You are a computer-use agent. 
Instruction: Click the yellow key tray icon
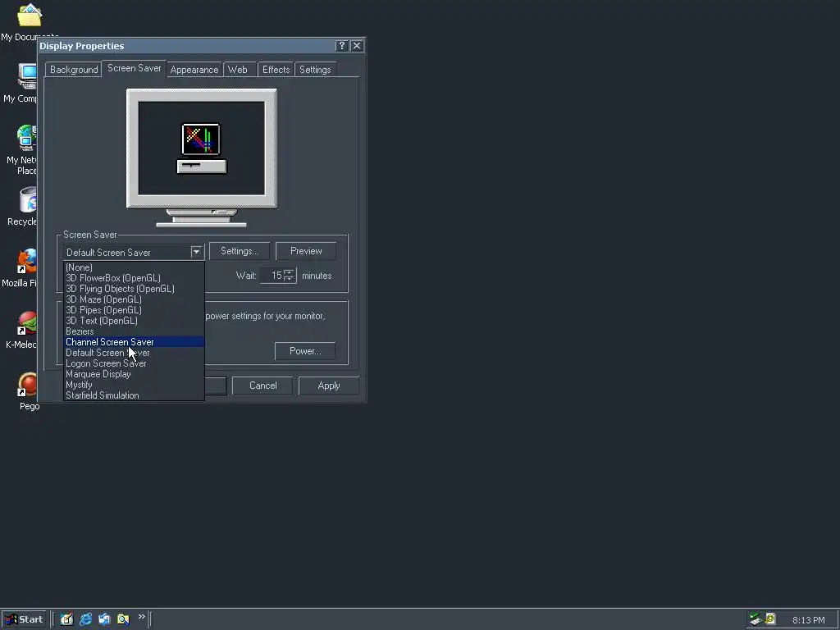click(x=770, y=619)
